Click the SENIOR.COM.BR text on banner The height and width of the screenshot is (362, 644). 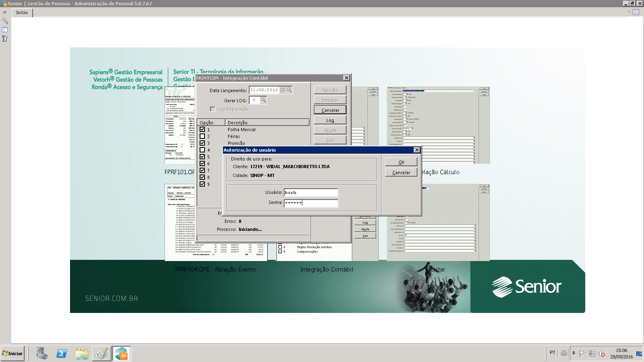tap(111, 298)
